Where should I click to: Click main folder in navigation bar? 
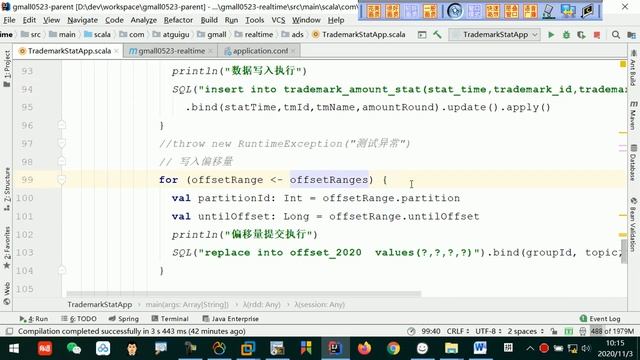point(62,35)
